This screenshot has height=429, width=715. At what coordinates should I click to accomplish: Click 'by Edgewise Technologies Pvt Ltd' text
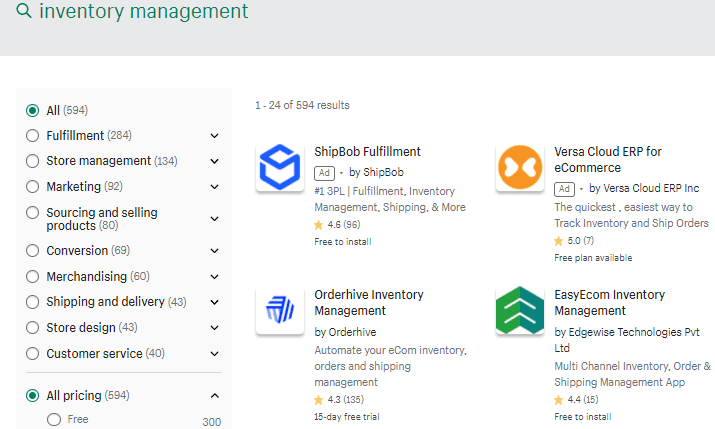pyautogui.click(x=627, y=340)
